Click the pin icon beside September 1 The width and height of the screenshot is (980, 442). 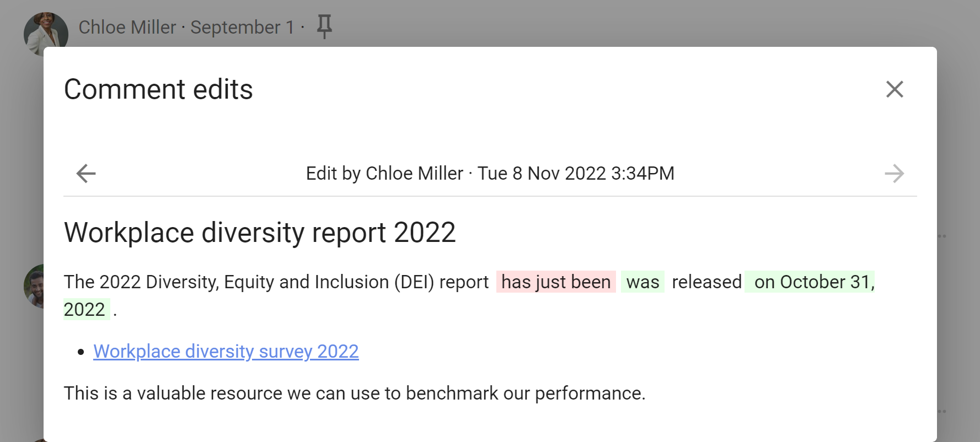[x=324, y=26]
